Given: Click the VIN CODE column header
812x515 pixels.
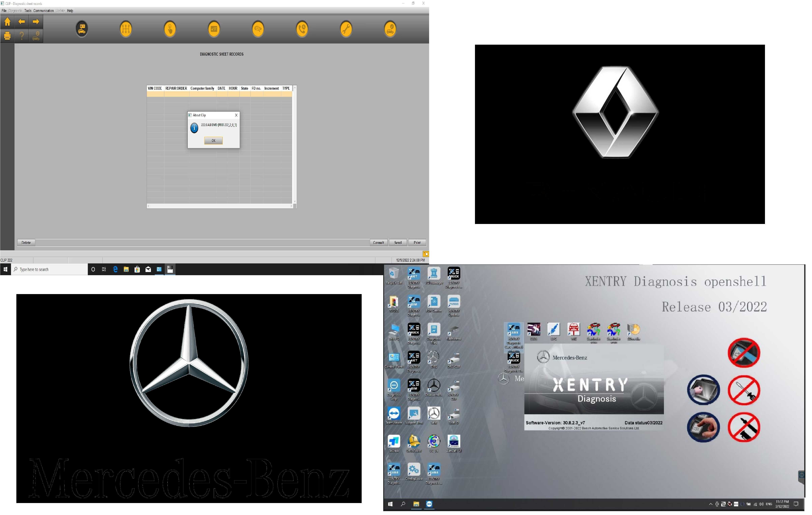Looking at the screenshot, I should click(155, 89).
